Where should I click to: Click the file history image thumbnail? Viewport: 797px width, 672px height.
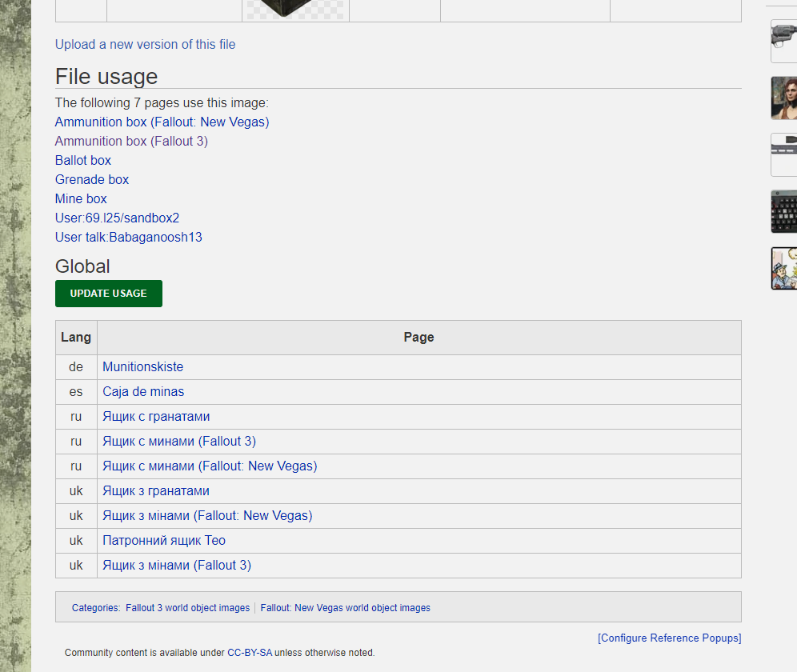(x=295, y=10)
